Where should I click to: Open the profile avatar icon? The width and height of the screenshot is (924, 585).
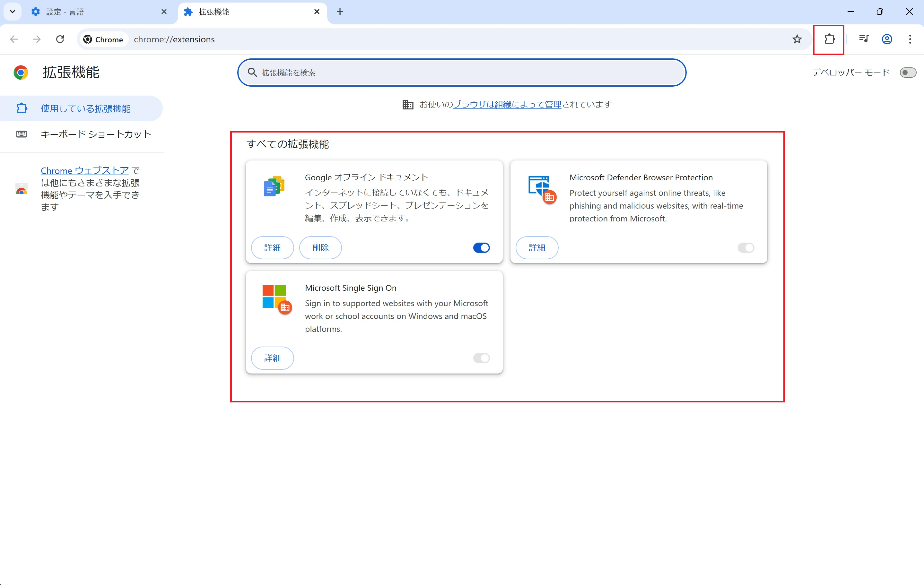887,39
